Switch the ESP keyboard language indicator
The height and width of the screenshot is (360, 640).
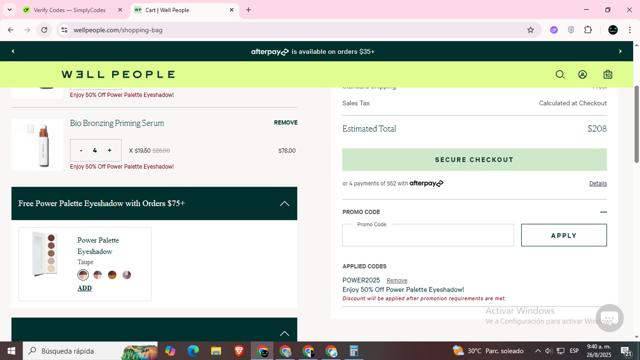click(x=574, y=351)
